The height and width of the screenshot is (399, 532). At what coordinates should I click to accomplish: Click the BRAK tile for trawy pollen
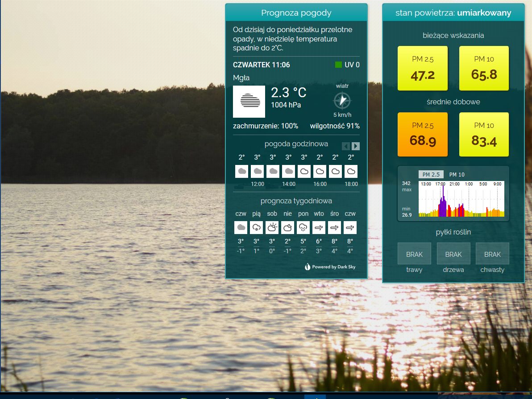click(x=414, y=254)
